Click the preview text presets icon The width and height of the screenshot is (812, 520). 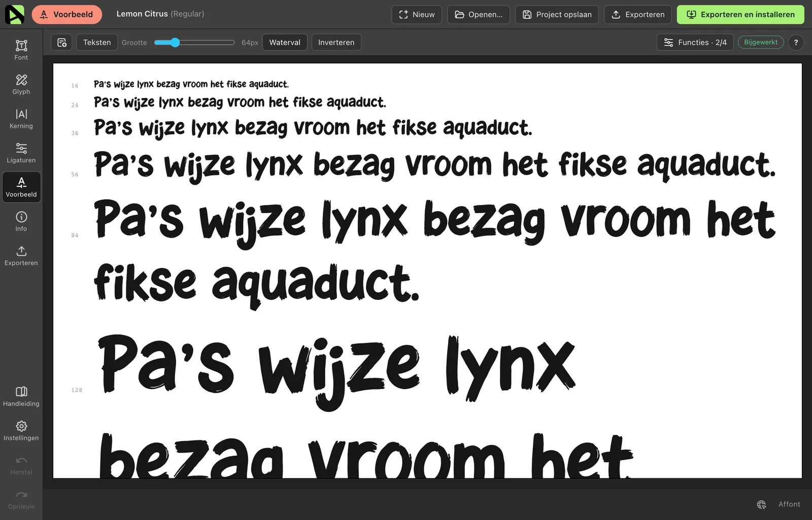[x=62, y=43]
